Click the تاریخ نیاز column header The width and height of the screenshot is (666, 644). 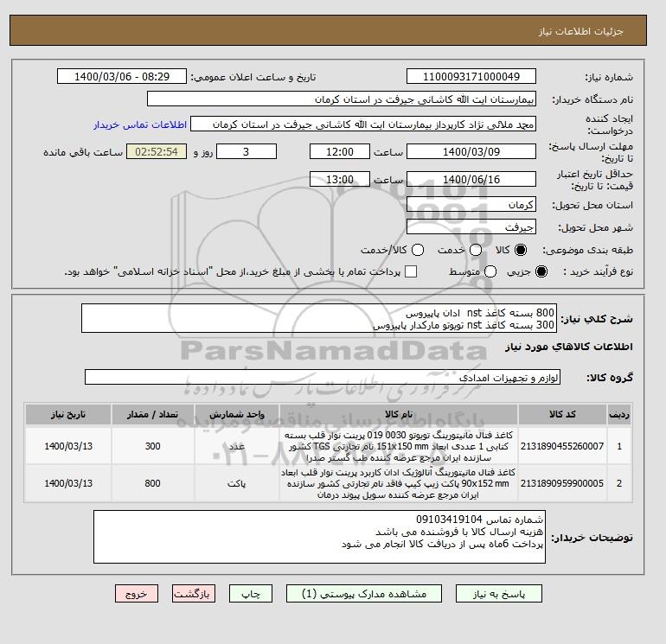click(x=68, y=414)
